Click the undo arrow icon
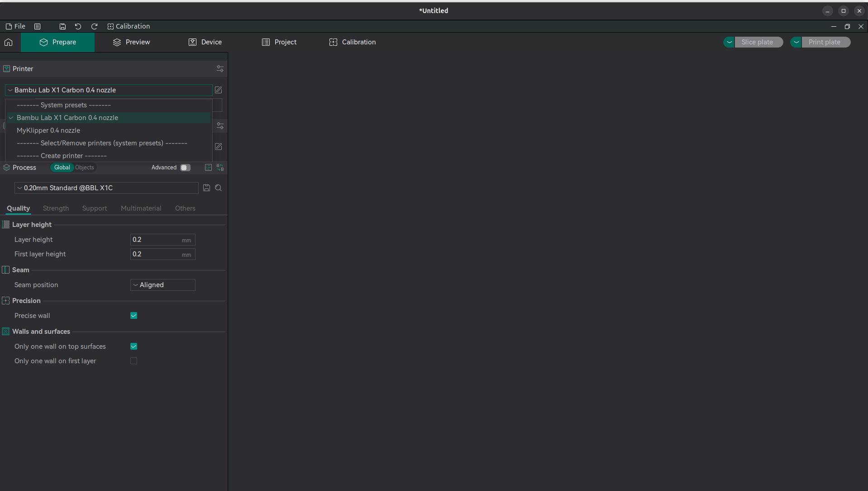 pos(78,26)
